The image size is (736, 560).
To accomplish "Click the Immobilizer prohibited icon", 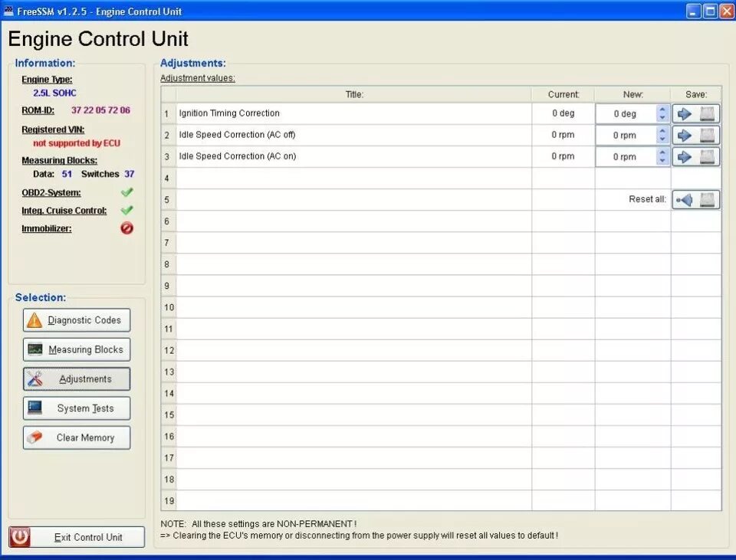I will point(127,228).
